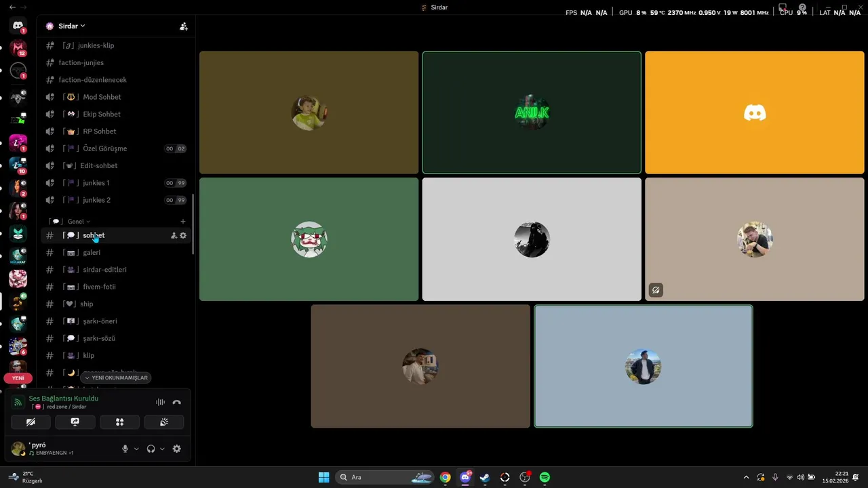
Task: Open sirdar-editleri channel
Action: tap(115, 270)
